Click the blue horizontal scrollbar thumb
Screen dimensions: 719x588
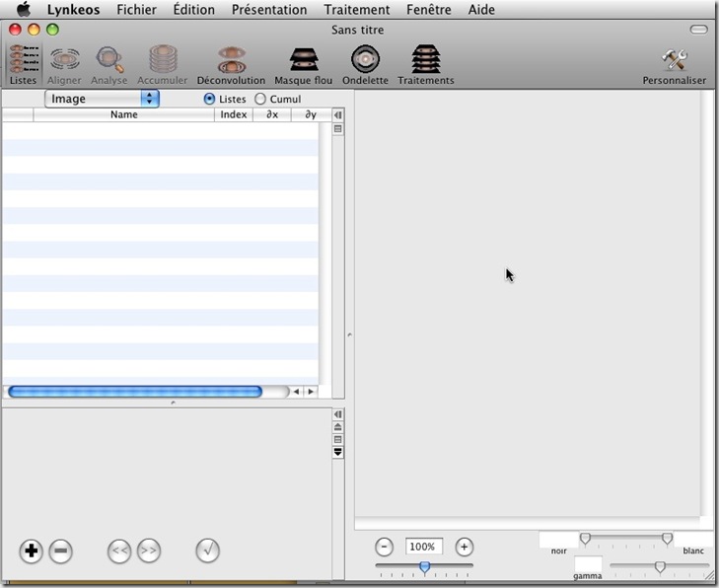click(135, 392)
